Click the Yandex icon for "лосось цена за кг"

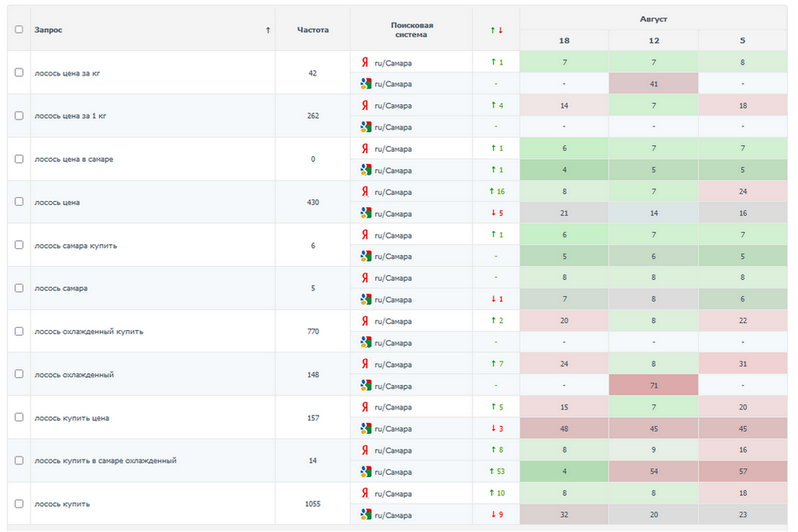pos(365,62)
